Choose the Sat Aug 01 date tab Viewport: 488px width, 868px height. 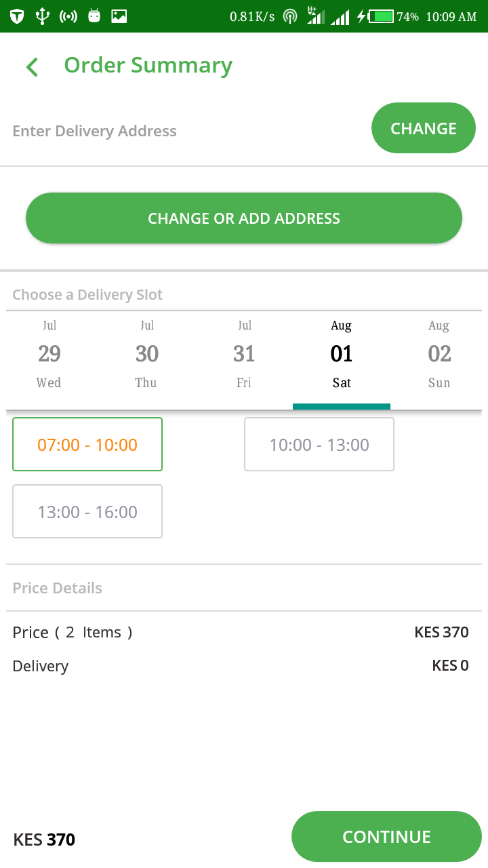click(342, 354)
